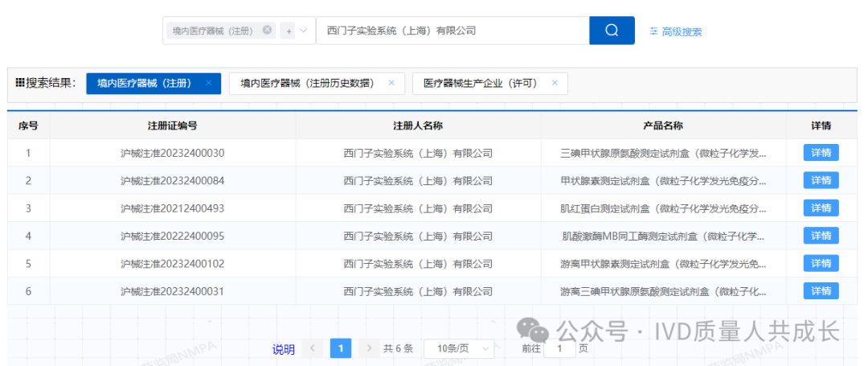
Task: Click registrant name cell in row 3
Action: [x=417, y=209]
